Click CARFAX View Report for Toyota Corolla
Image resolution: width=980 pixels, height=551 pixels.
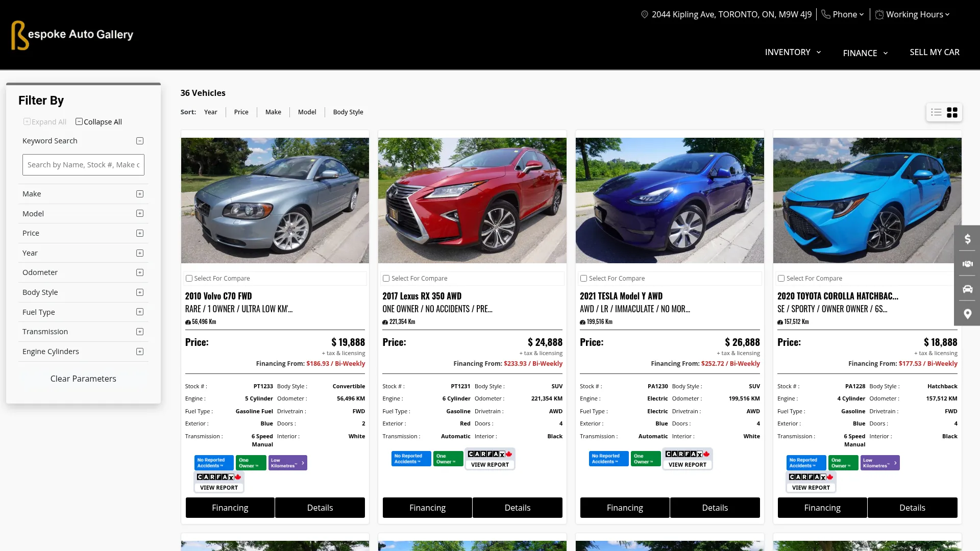click(x=811, y=482)
